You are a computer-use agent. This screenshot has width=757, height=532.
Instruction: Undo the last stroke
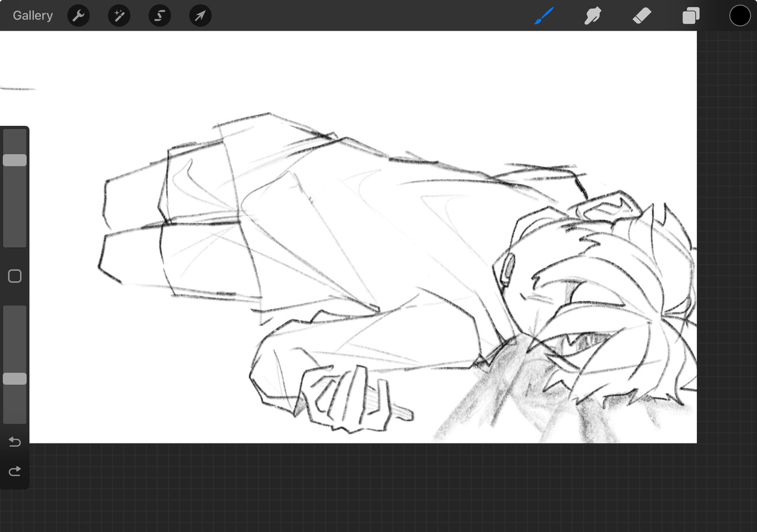tap(15, 442)
